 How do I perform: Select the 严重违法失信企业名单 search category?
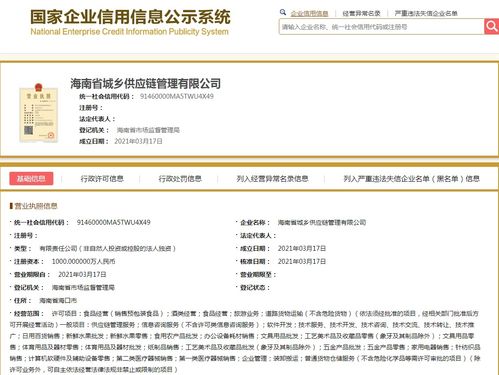[x=426, y=13]
